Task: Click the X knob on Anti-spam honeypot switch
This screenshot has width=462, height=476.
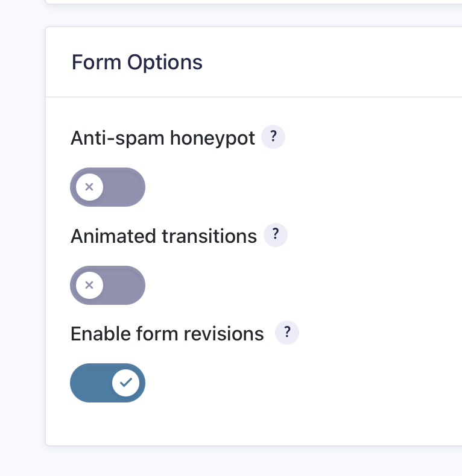Action: (x=89, y=187)
